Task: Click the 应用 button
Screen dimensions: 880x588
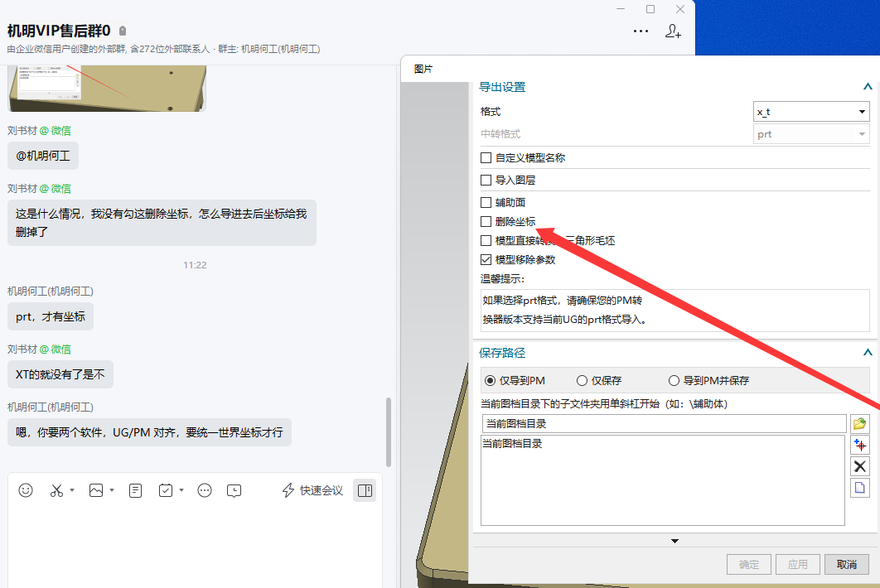Action: 797,565
